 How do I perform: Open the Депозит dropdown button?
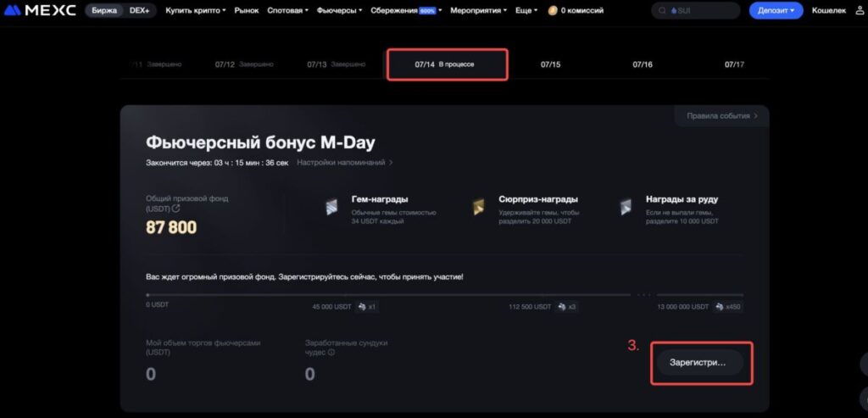776,11
